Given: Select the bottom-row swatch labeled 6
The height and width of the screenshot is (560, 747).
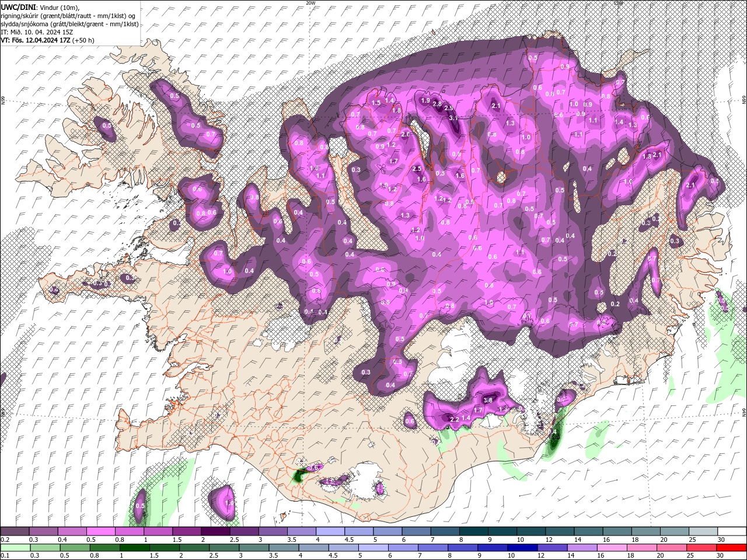Looking at the screenshot, I should pos(403,548).
